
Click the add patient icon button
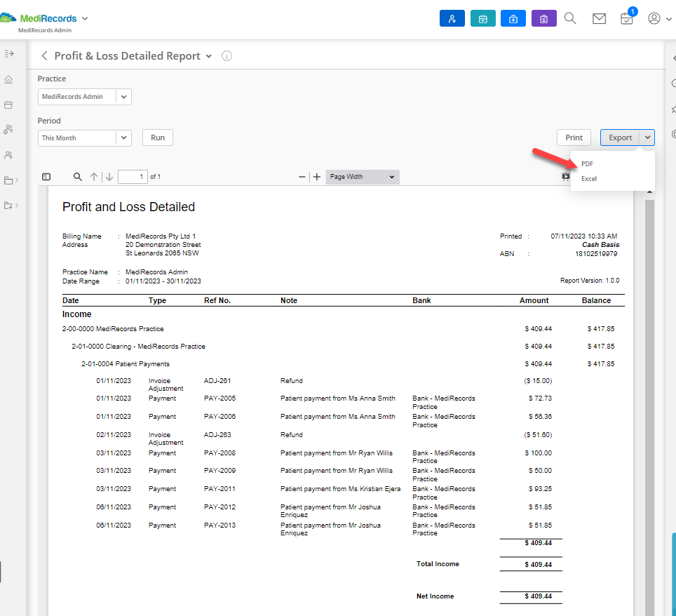[x=452, y=18]
